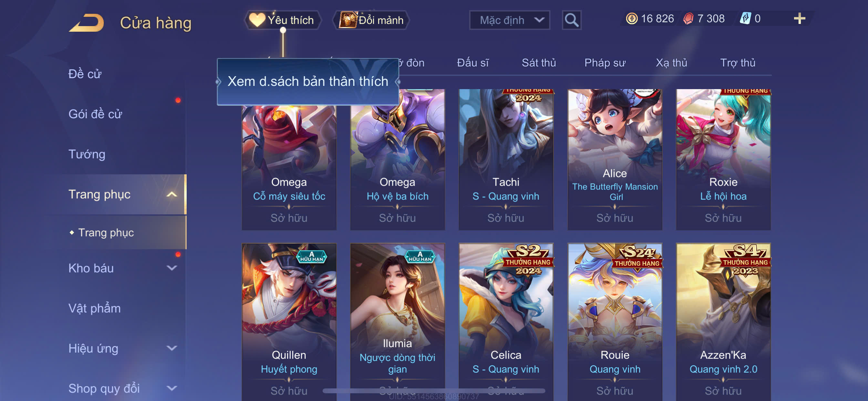This screenshot has width=868, height=401.
Task: Expand the Hiệu ứng sidebar section
Action: pyautogui.click(x=171, y=348)
